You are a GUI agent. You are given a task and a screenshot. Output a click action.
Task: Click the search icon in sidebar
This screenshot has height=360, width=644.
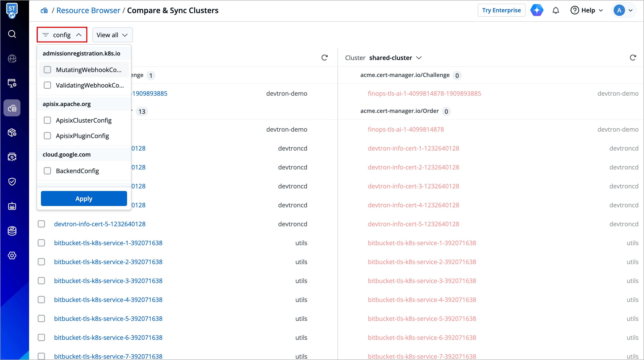[x=12, y=34]
